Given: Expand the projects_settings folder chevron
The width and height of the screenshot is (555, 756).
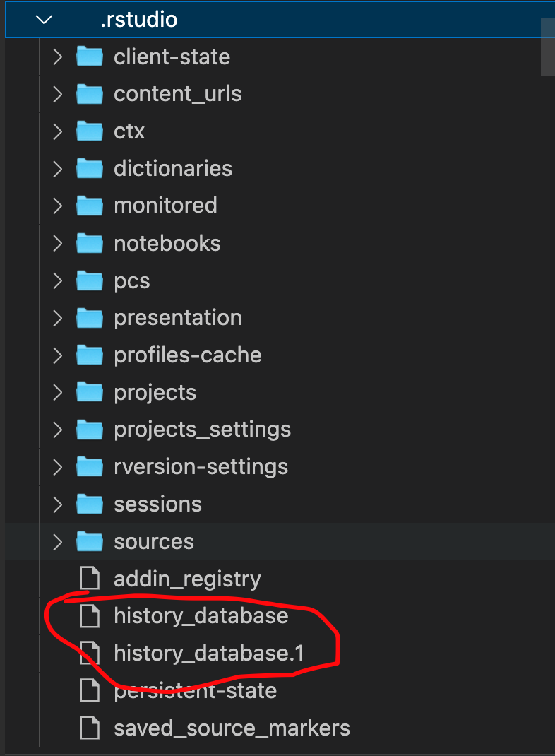Looking at the screenshot, I should click(58, 430).
